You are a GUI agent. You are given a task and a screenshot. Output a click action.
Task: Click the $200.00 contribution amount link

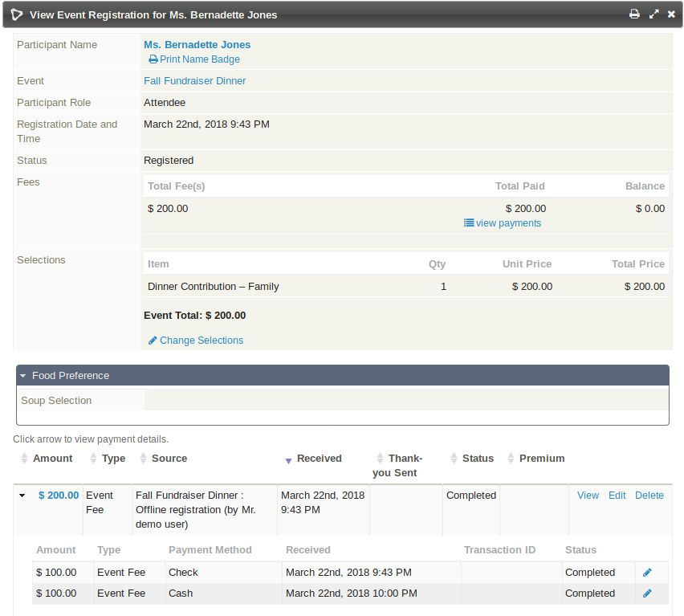tap(59, 496)
